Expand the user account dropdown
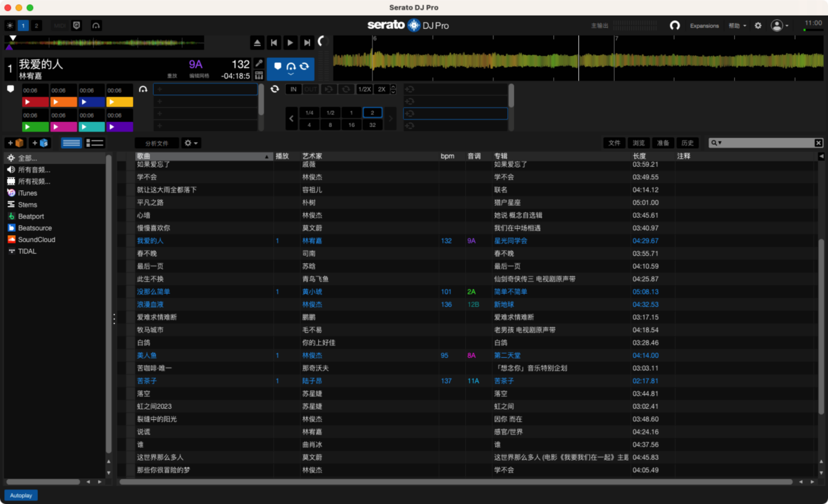This screenshot has width=828, height=504. [780, 26]
